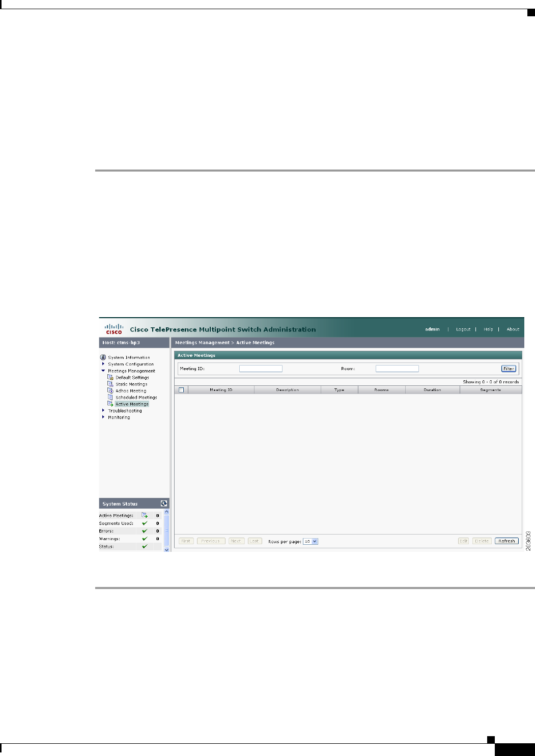Click the Delete button
Viewport: 535px width, 756px height.
pyautogui.click(x=482, y=541)
